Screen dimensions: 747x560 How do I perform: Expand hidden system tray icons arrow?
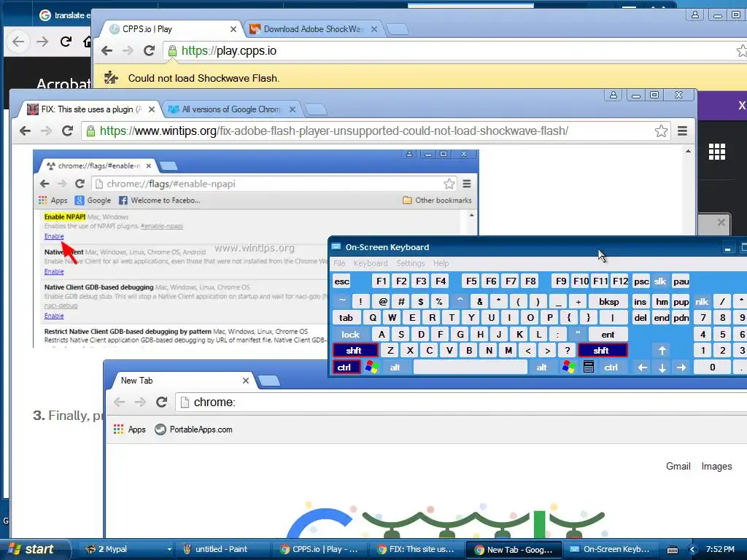[x=692, y=550]
